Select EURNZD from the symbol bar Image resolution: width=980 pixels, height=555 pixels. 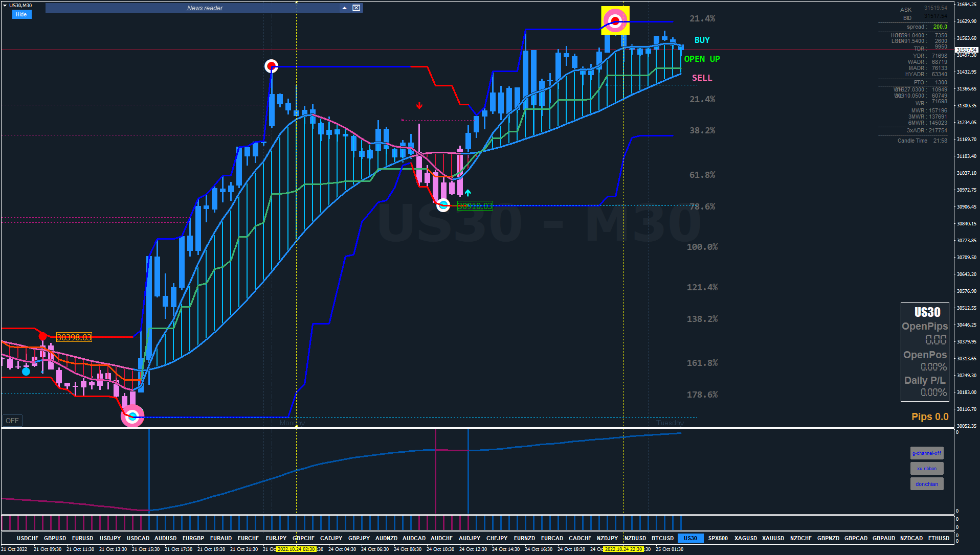click(x=525, y=538)
